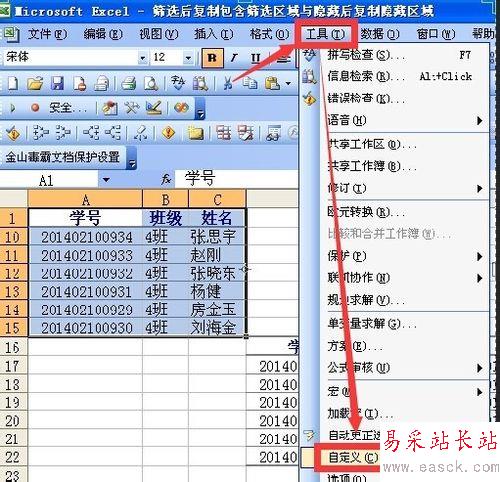Click the Remove All Arrows icon

(141, 133)
